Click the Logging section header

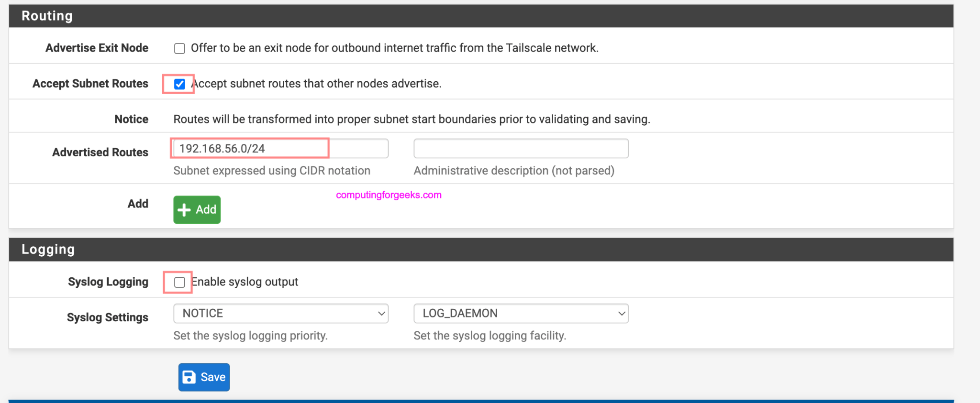point(48,250)
